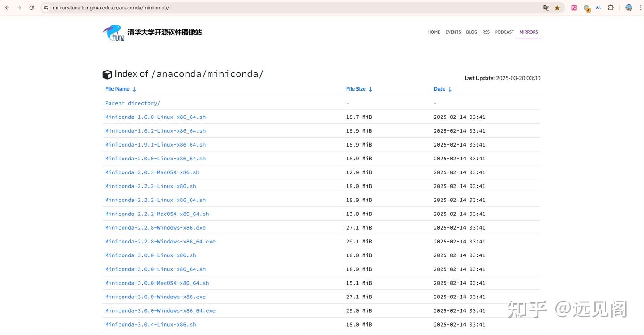Click the extension icon with badge 4

coord(586,8)
